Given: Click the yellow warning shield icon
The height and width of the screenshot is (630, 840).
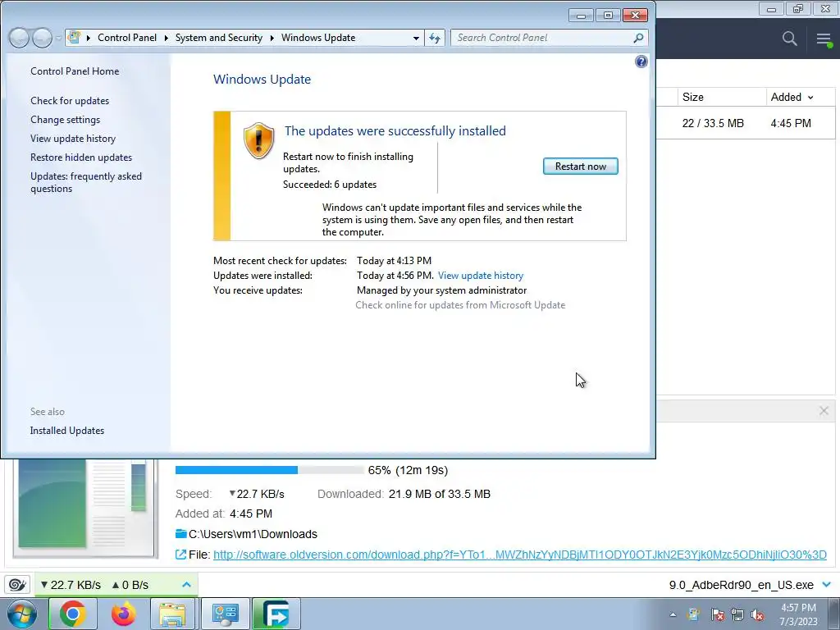Looking at the screenshot, I should click(x=258, y=140).
